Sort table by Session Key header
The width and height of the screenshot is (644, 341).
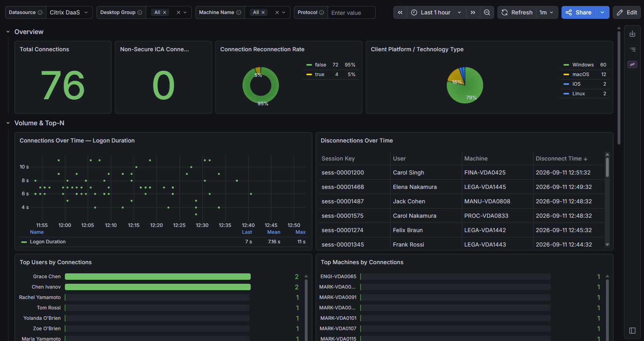click(x=338, y=158)
